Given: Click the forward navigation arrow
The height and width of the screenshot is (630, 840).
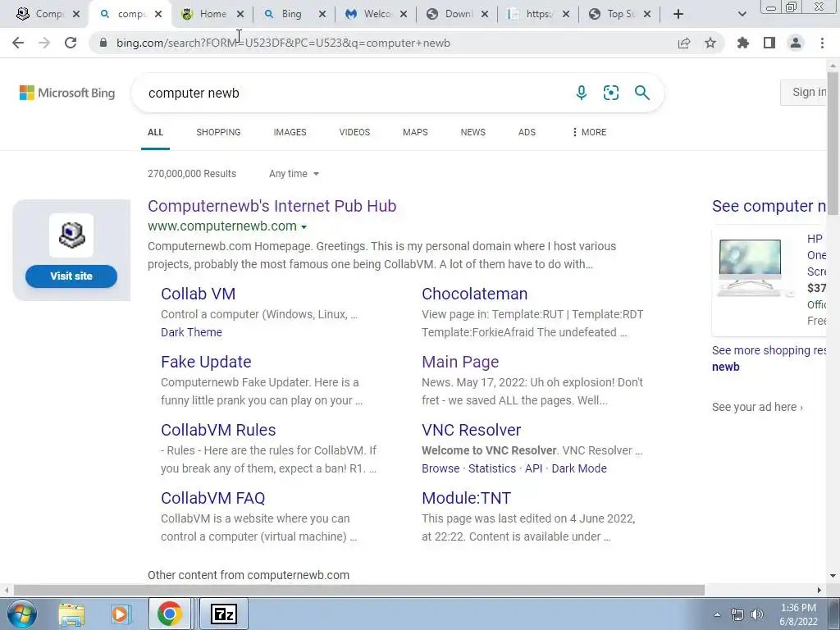Looking at the screenshot, I should (44, 43).
